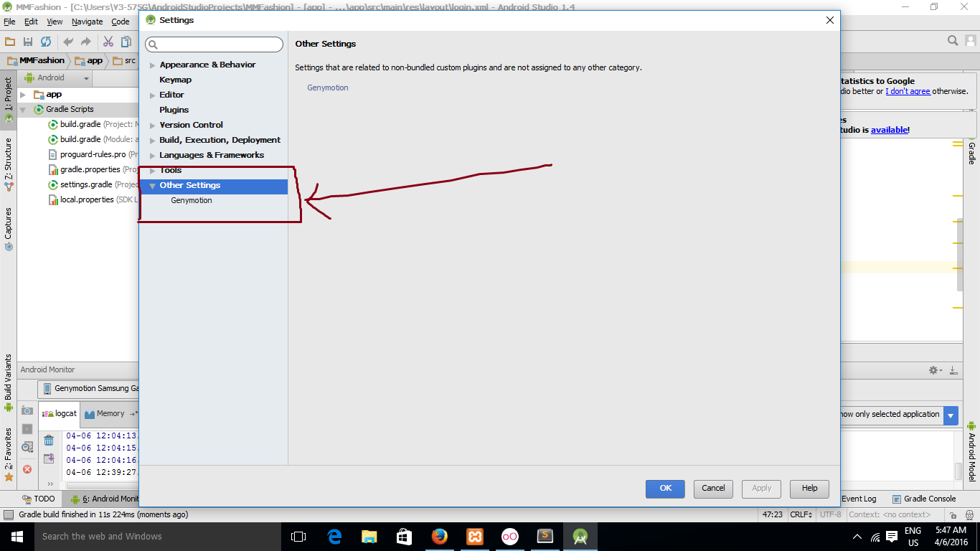The image size is (980, 551).
Task: Expand the Editor settings category
Action: point(152,95)
